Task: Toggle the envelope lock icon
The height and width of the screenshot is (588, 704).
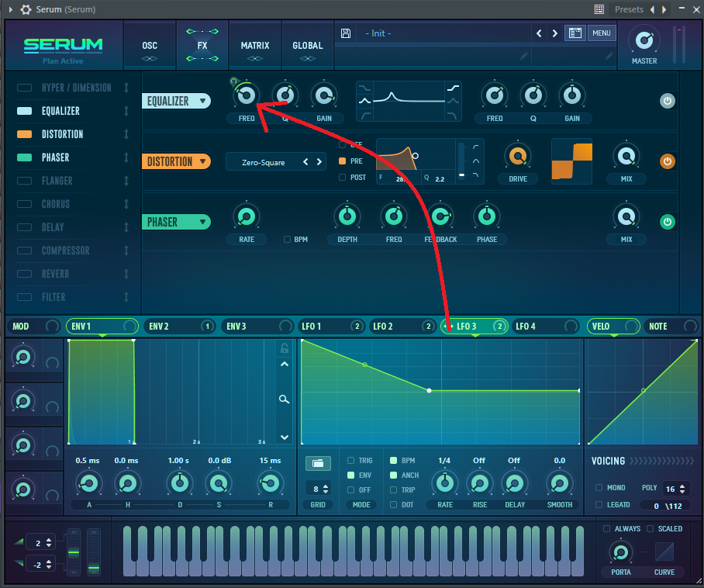Action: (285, 348)
